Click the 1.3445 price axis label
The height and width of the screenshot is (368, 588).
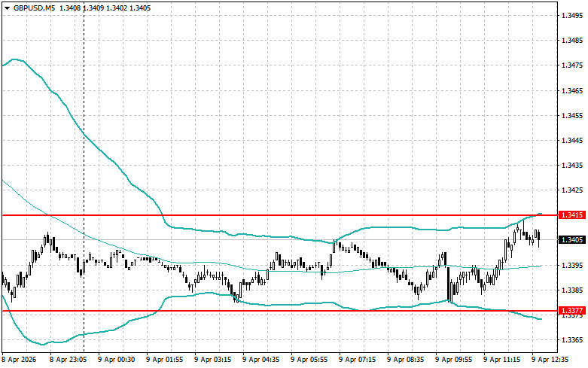572,141
